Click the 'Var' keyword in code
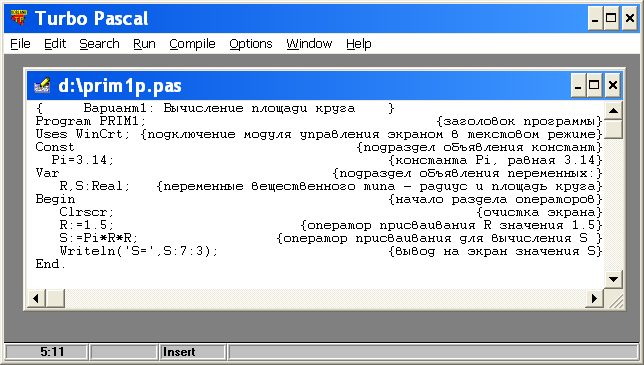644x365 pixels. click(47, 173)
